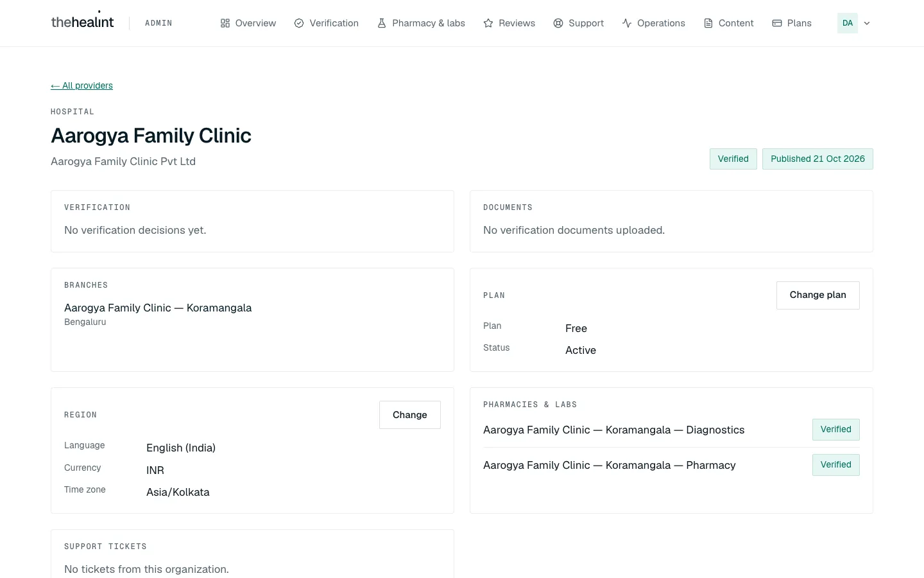
Task: Click the thehealint logo
Action: (82, 22)
